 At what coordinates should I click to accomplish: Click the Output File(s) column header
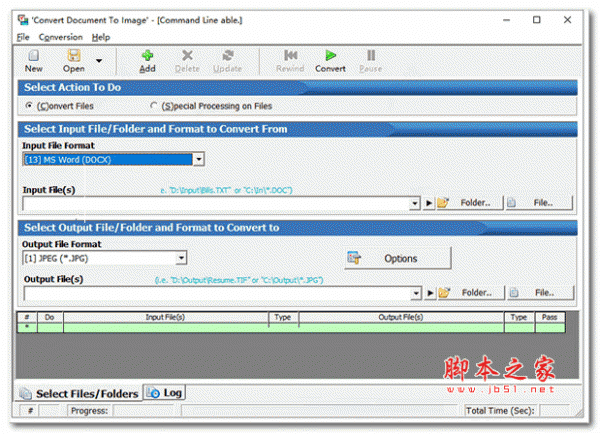tap(401, 317)
